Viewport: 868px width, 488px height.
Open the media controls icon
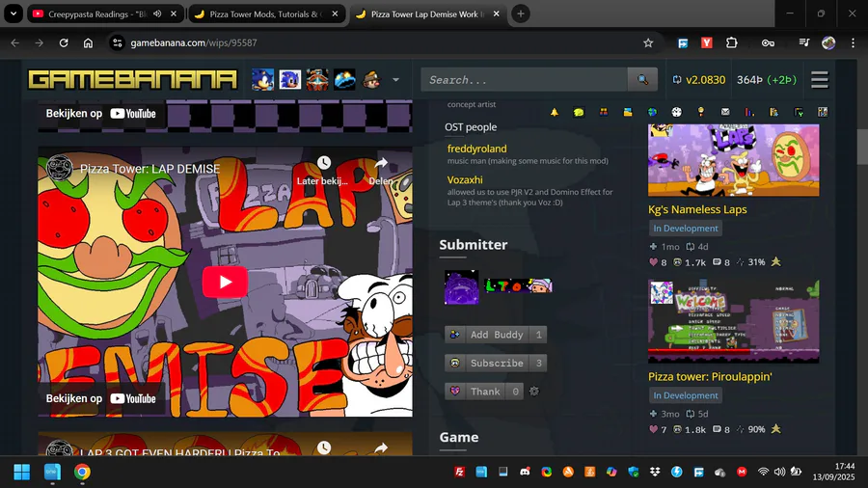803,42
